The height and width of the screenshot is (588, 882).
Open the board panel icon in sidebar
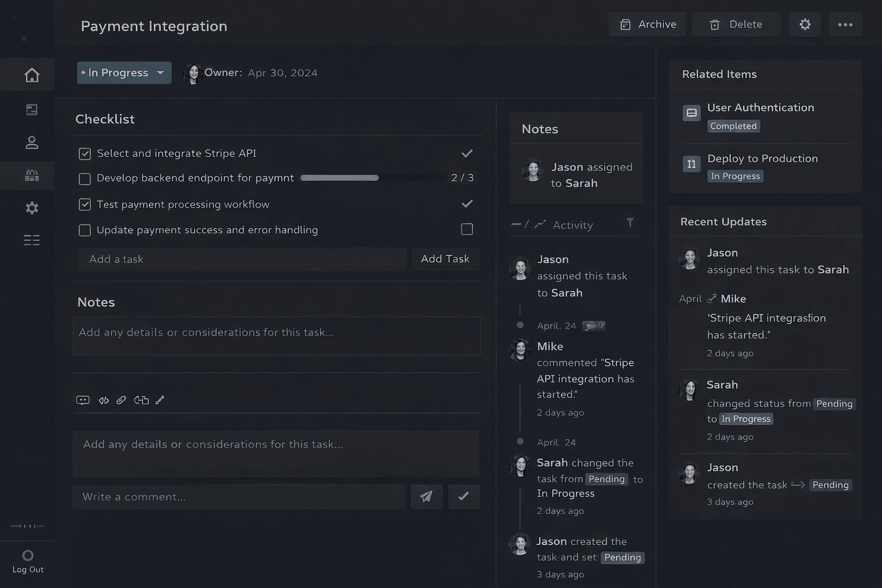coord(32,109)
